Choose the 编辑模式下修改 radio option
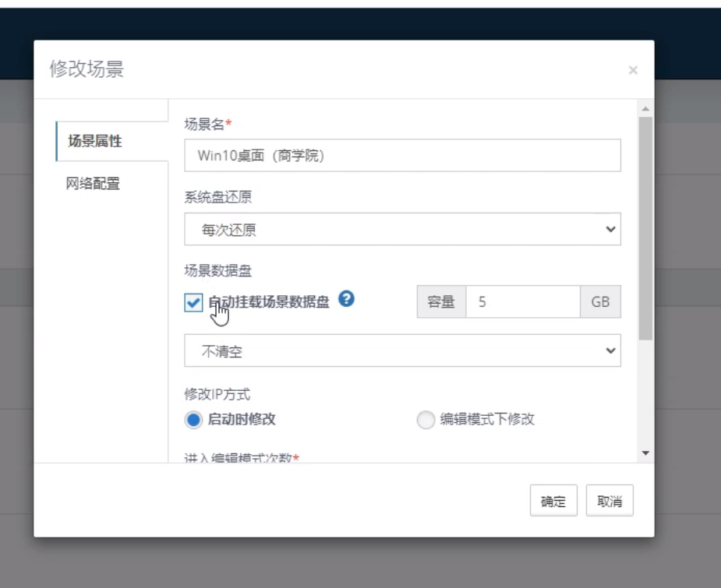This screenshot has width=721, height=588. [425, 420]
